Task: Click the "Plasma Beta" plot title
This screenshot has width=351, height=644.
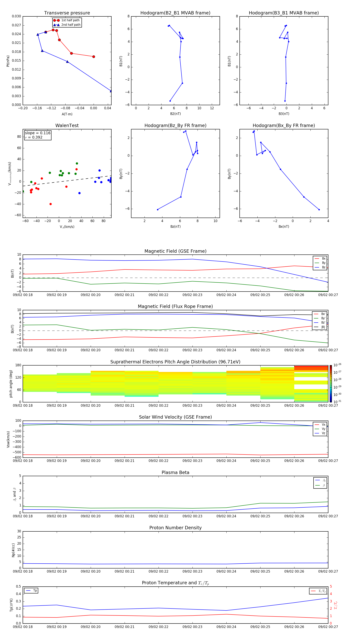Action: pos(175,472)
